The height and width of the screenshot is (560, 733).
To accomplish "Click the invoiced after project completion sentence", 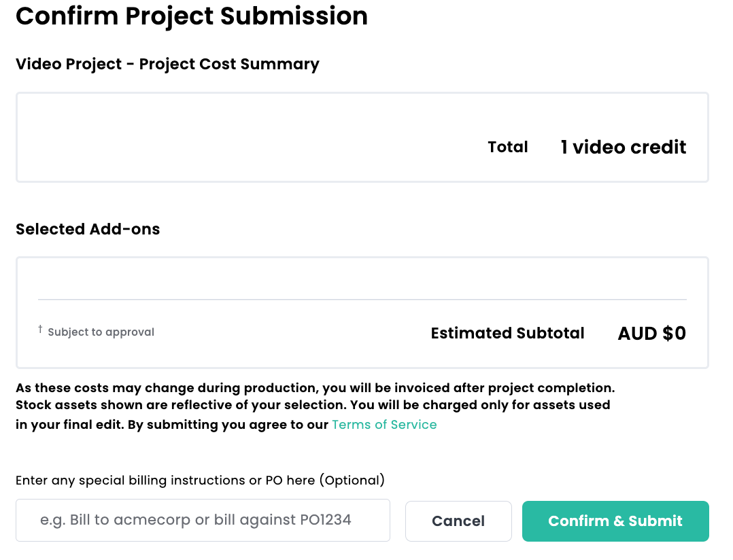I will coord(315,388).
